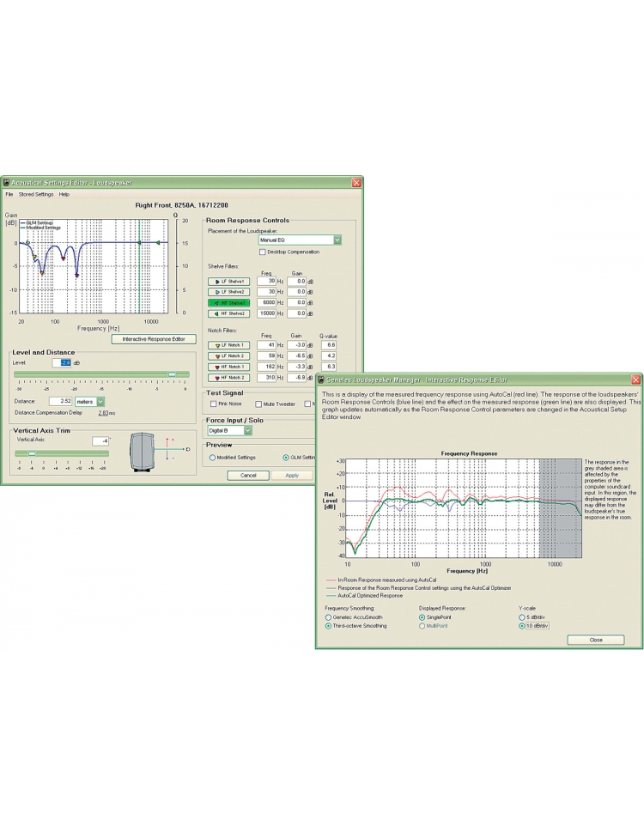644x826 pixels.
Task: Choose Genelec AccuSmooth frequency smoothing
Action: pos(328,617)
